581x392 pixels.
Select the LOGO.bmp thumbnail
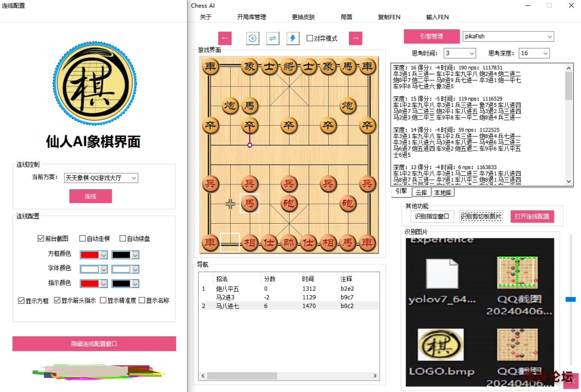pos(441,345)
